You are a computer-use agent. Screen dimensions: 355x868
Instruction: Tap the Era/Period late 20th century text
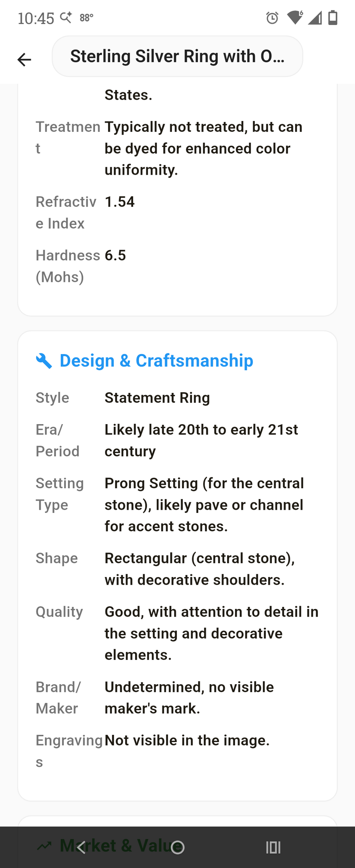tap(201, 440)
